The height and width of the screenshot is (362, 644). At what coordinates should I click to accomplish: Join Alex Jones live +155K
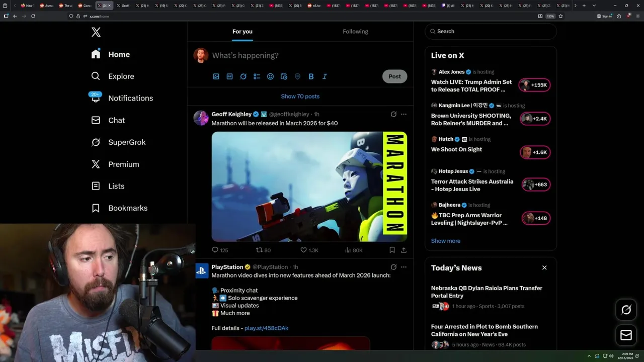[534, 85]
